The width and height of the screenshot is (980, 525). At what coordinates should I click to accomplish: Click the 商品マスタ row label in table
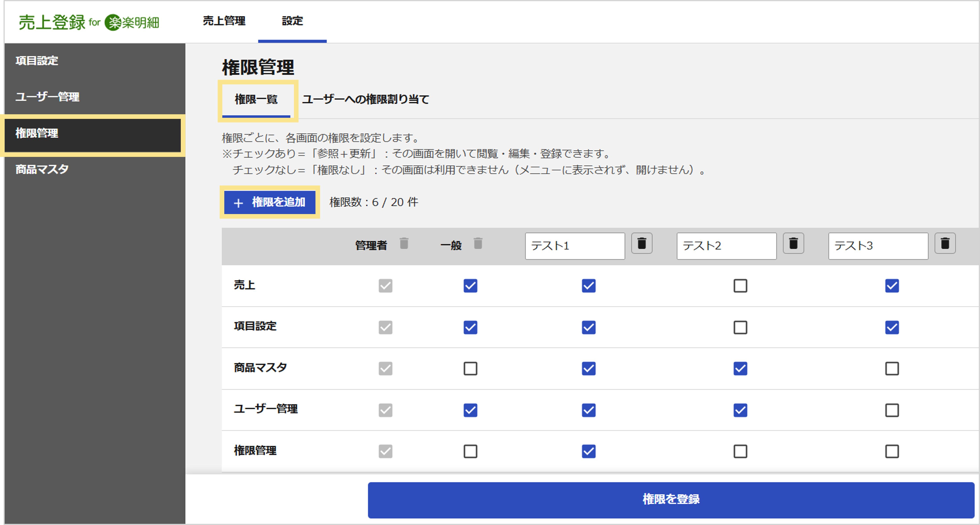(260, 368)
